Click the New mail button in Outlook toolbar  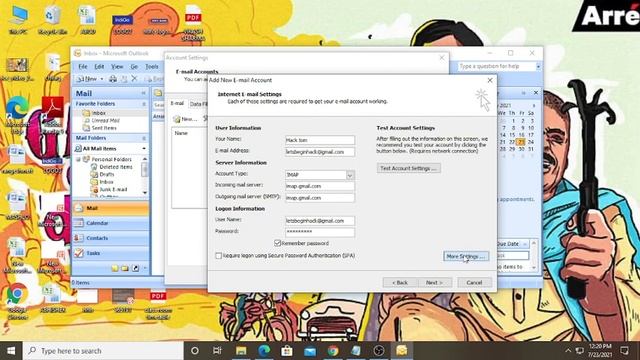click(87, 79)
